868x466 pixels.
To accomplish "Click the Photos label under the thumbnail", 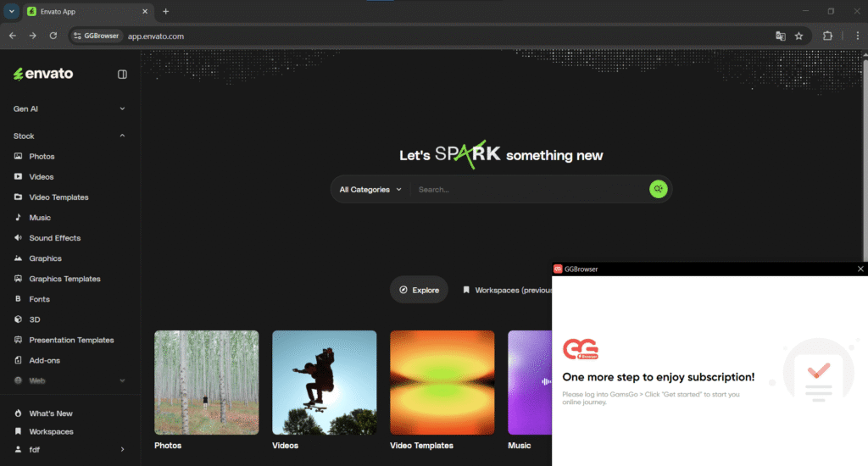I will coord(168,446).
